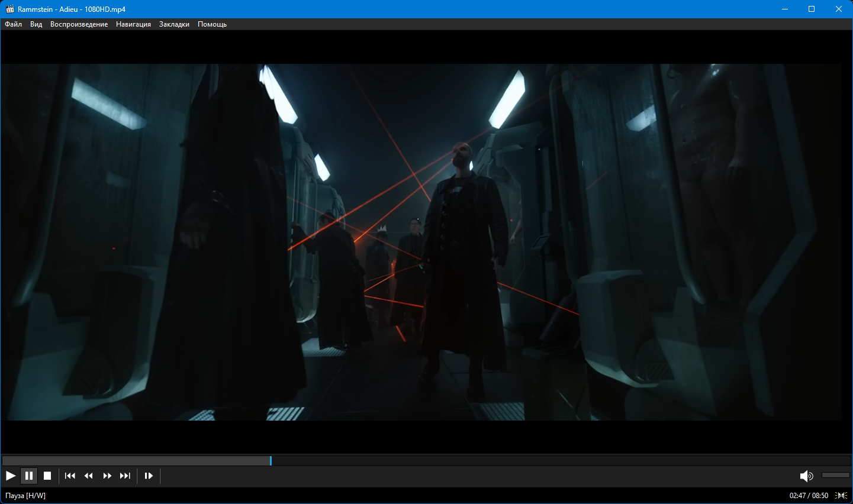Screen dimensions: 853x504
Task: Mute audio using the speaker icon
Action: [806, 476]
